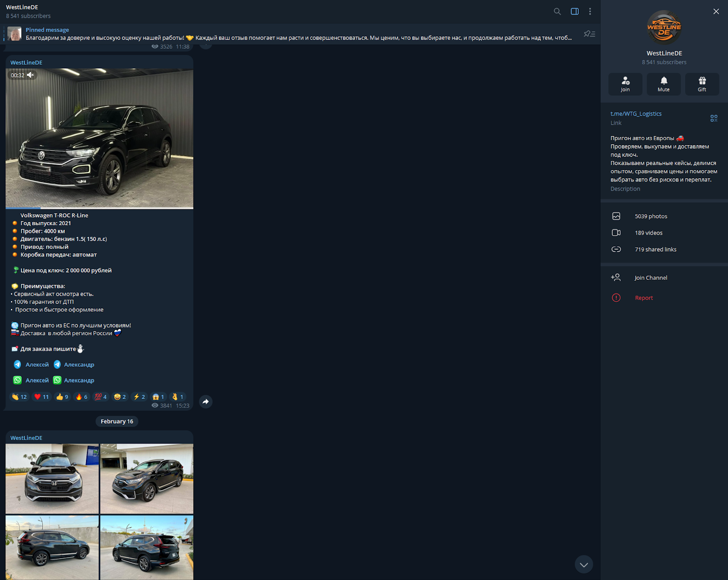The height and width of the screenshot is (580, 728).
Task: Click the share arrow beside the T-ROC post
Action: coord(206,402)
